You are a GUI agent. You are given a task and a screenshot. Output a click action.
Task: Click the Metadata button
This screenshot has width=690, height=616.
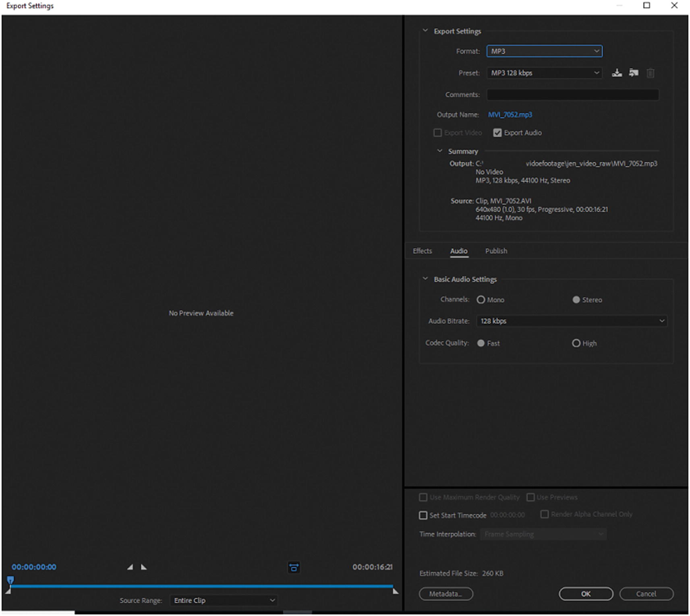[x=445, y=594]
